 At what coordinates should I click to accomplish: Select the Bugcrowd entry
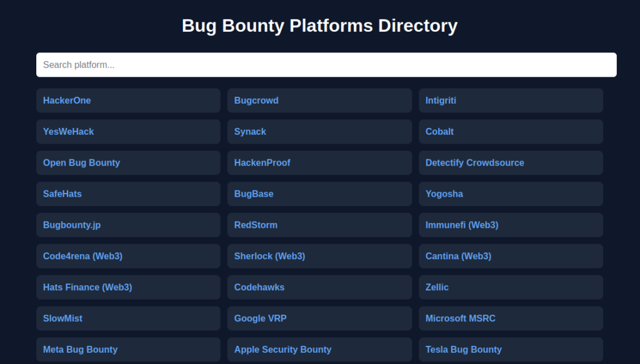tap(256, 101)
